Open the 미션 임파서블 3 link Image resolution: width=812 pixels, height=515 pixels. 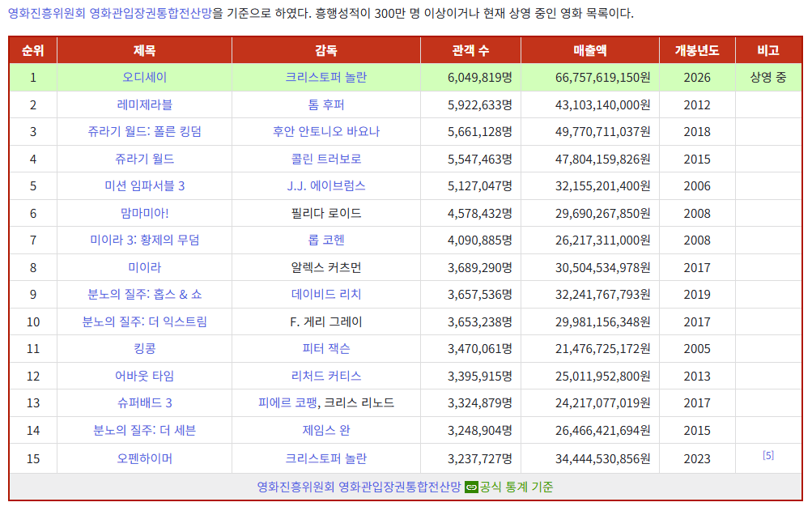(144, 186)
